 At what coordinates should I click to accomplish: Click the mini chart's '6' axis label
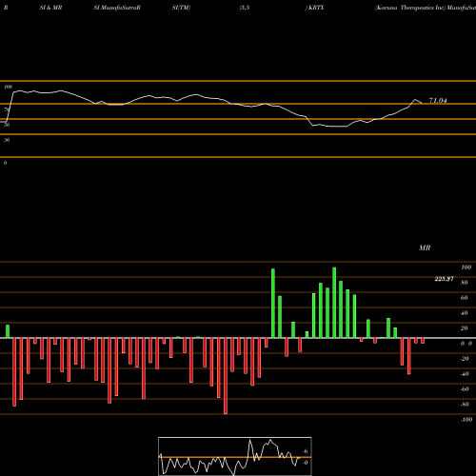click(x=306, y=451)
